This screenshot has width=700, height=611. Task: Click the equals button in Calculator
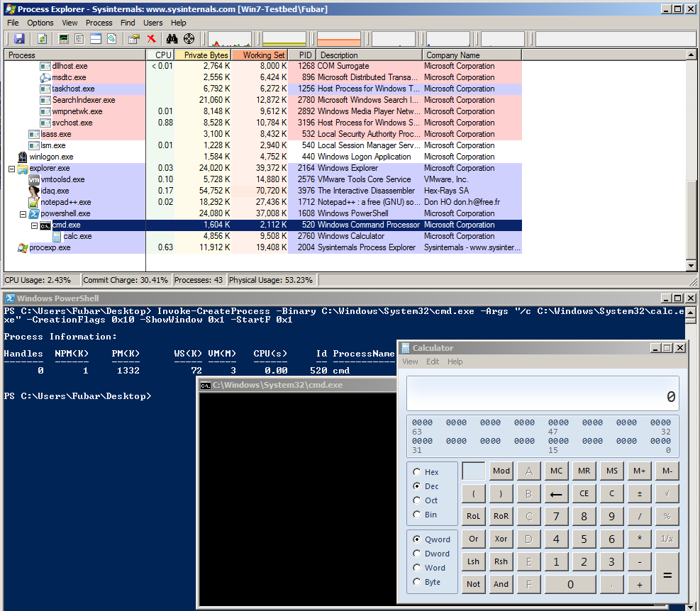[667, 573]
